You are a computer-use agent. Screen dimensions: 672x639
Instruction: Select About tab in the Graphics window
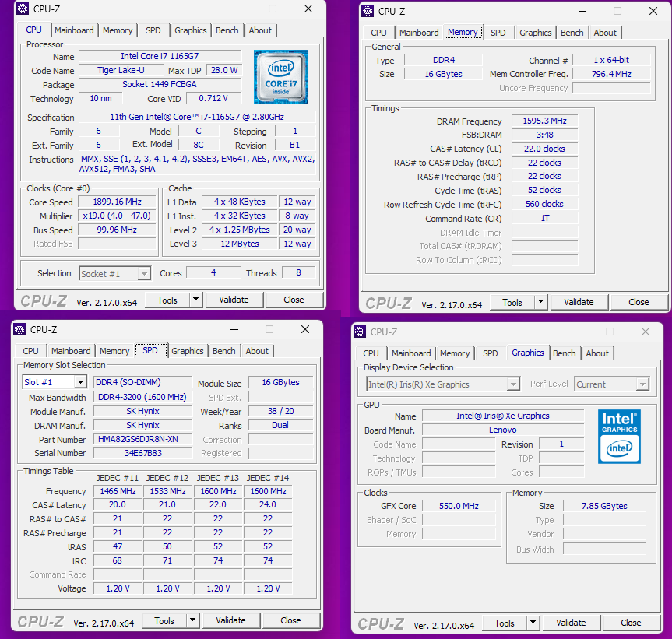pos(597,353)
